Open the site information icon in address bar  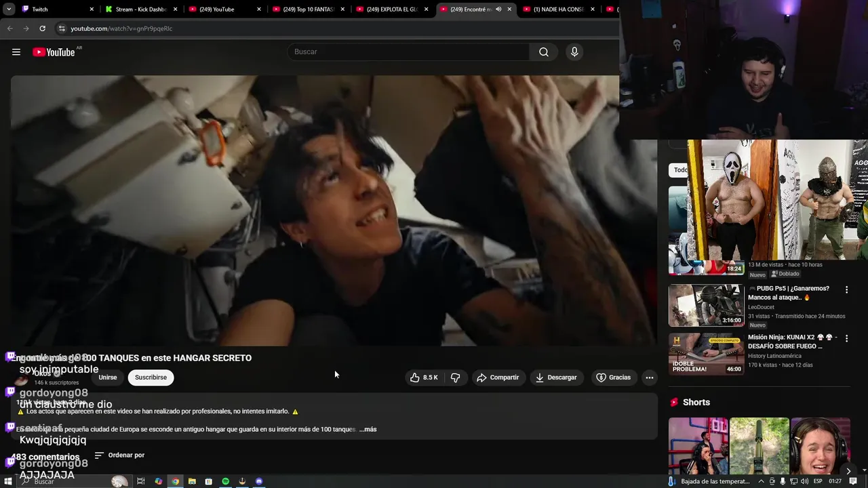pyautogui.click(x=62, y=28)
